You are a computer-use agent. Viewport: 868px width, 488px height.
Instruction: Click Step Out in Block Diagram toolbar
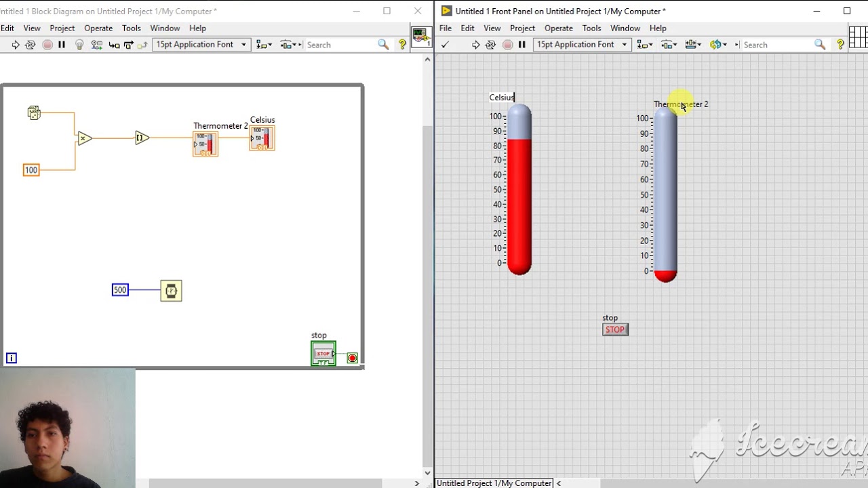tap(142, 45)
